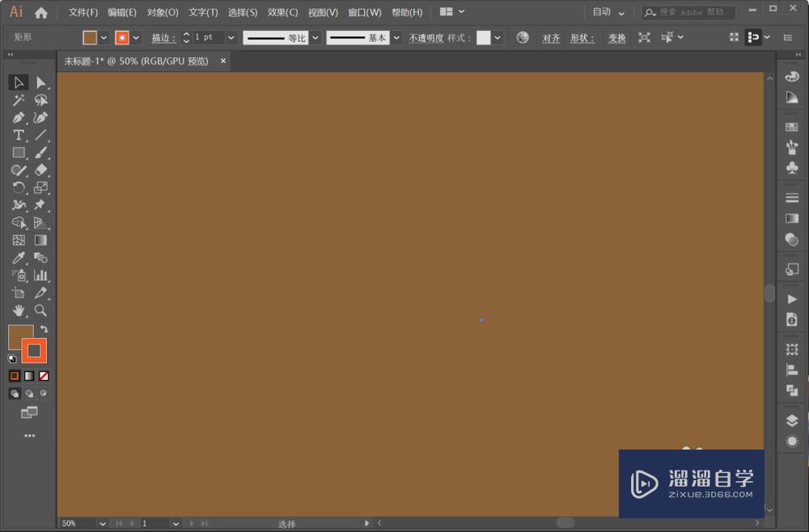Select the Puppet Warp pin tool
This screenshot has width=809, height=532.
[x=40, y=205]
